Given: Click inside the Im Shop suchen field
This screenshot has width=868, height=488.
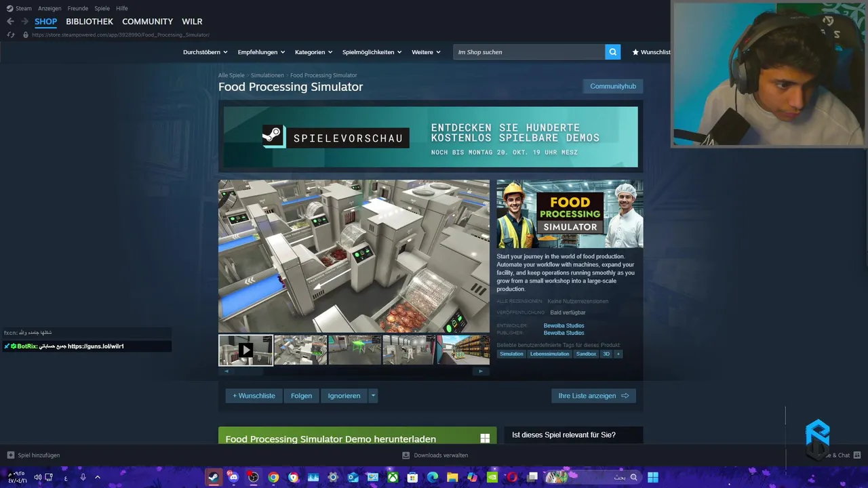Looking at the screenshot, I should click(x=529, y=52).
